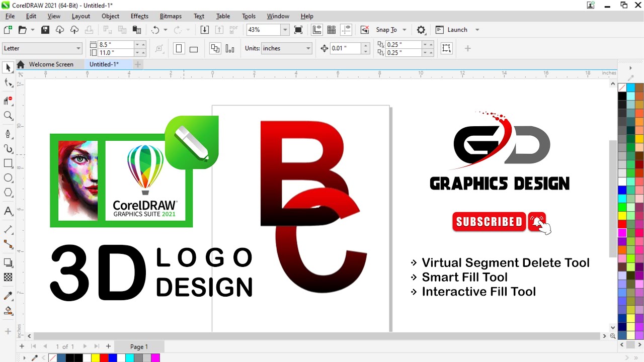Click the Undo arrow icon
Screen dimensions: 644x362
155,30
